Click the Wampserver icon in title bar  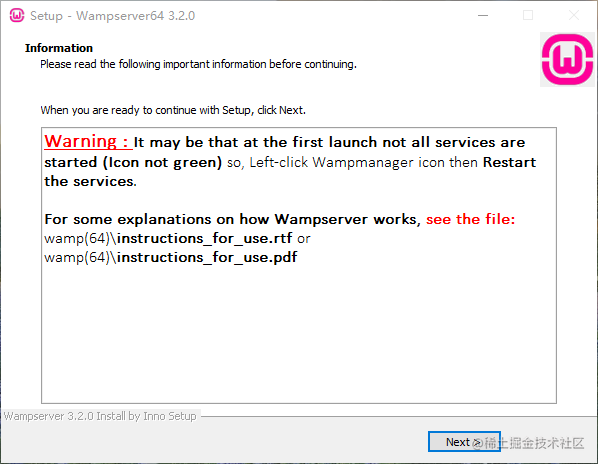17,16
